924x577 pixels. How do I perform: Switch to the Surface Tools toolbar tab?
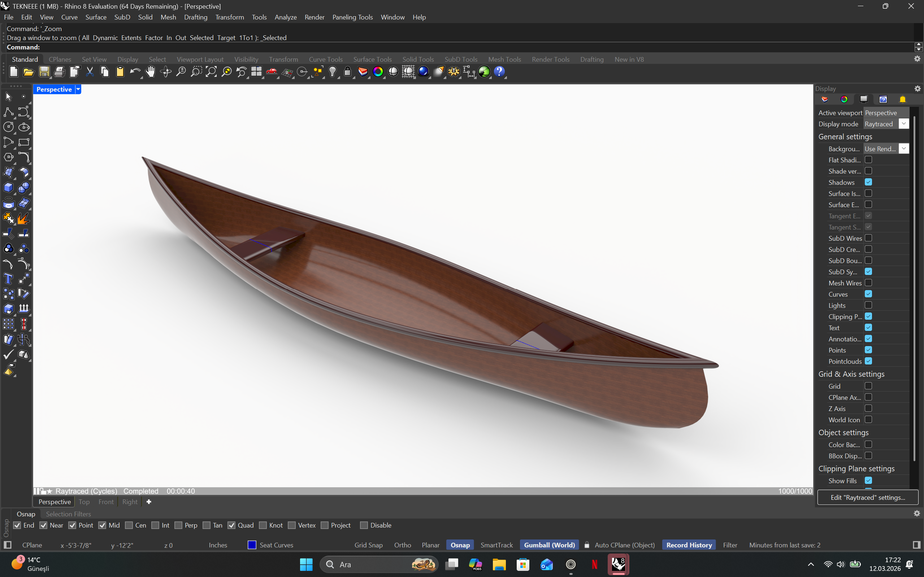[372, 59]
